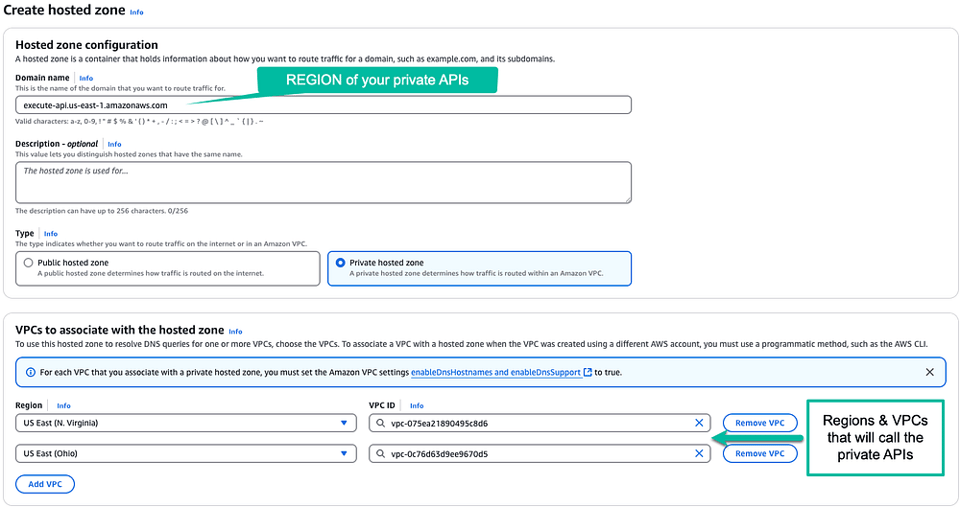Screen dimensions: 960x507
Task: Open Info link beside Domain name
Action: coord(86,78)
